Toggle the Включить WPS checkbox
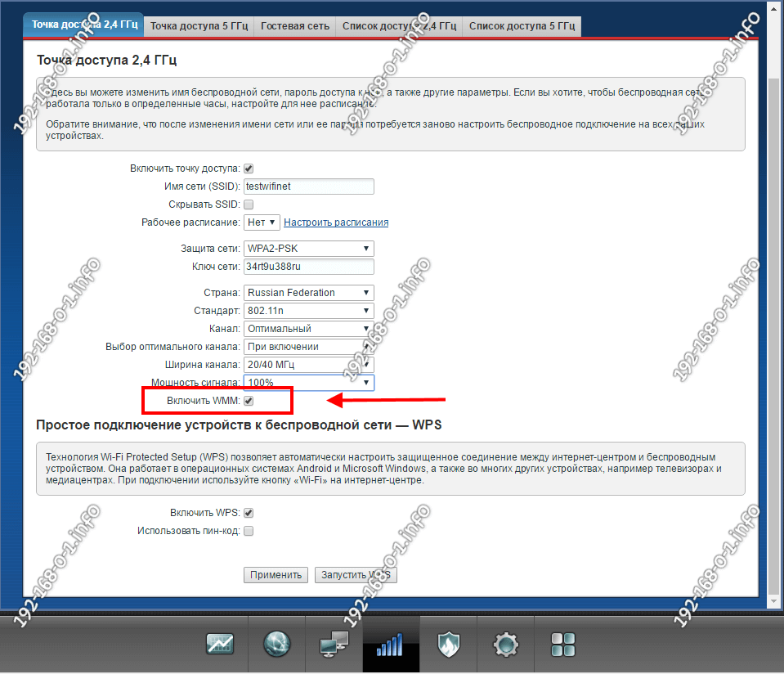Viewport: 784px width, 674px height. tap(249, 513)
